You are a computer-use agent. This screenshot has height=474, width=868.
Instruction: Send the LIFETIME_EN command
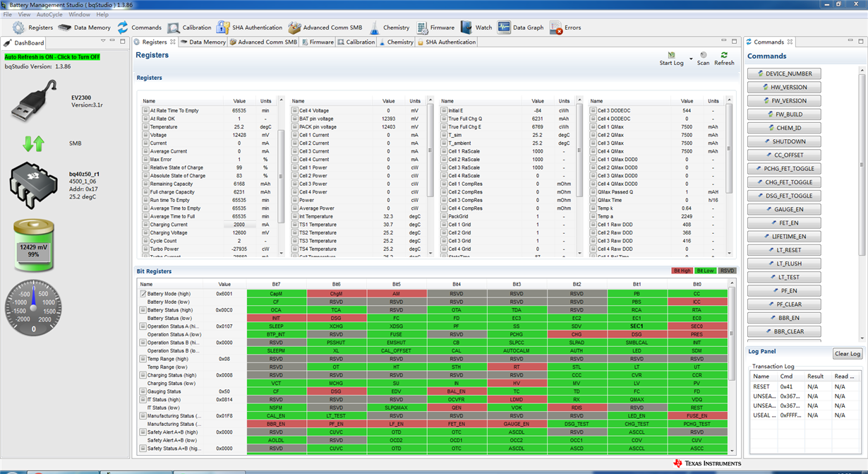(783, 237)
